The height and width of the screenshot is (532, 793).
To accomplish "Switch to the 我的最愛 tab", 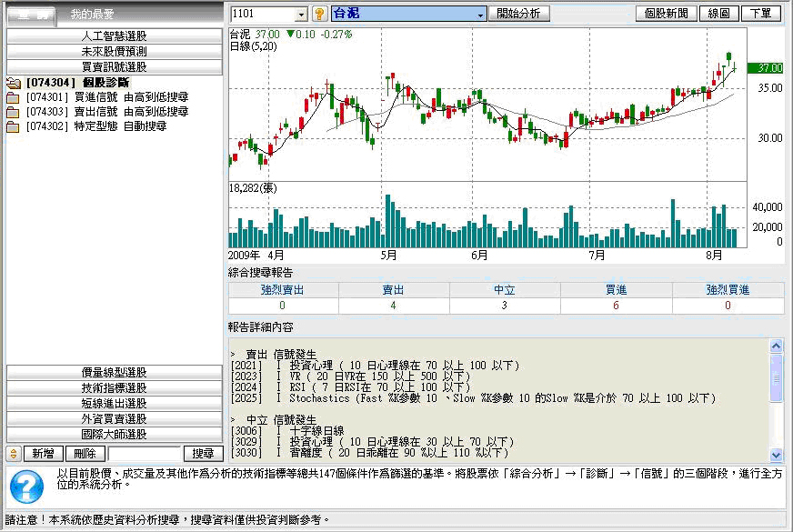I will [92, 15].
